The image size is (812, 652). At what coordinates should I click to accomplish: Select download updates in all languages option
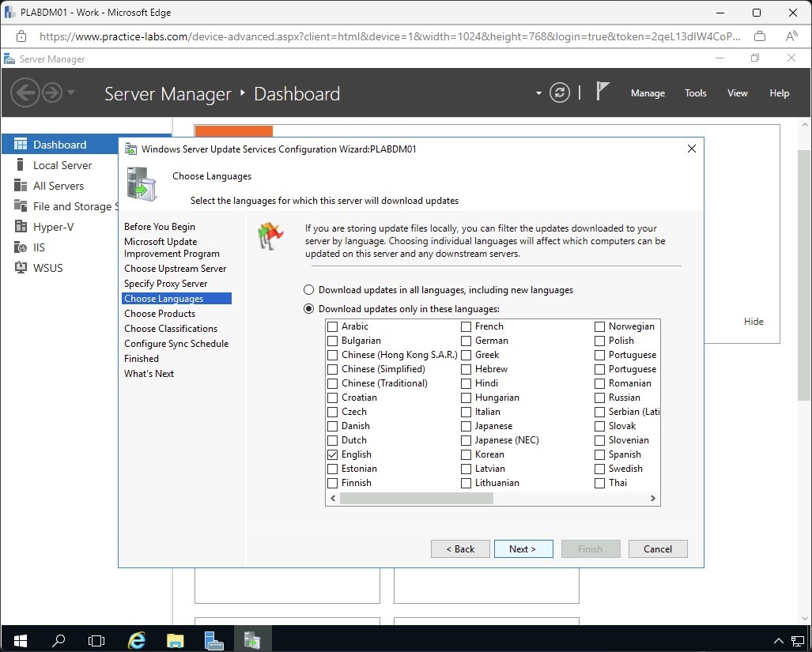point(309,290)
